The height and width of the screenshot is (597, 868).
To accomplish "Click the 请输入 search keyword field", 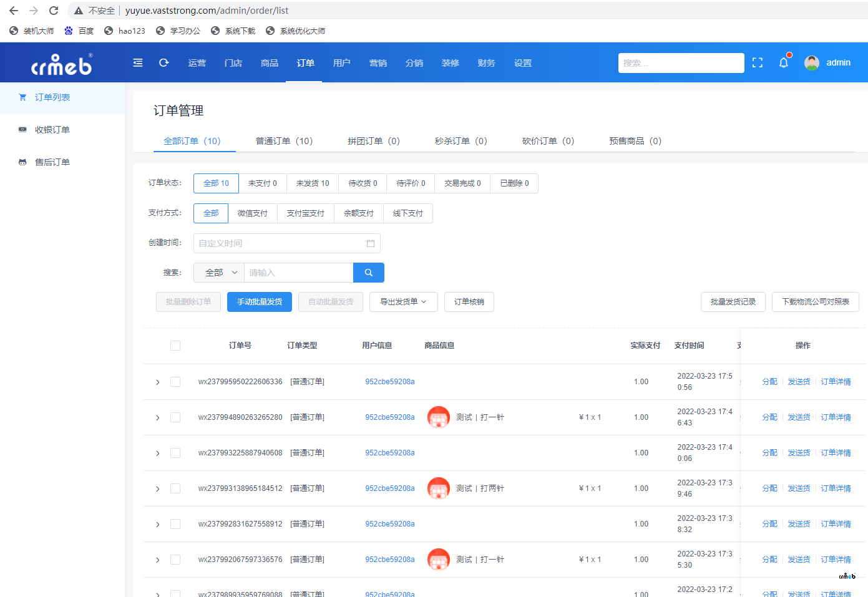I will 299,273.
